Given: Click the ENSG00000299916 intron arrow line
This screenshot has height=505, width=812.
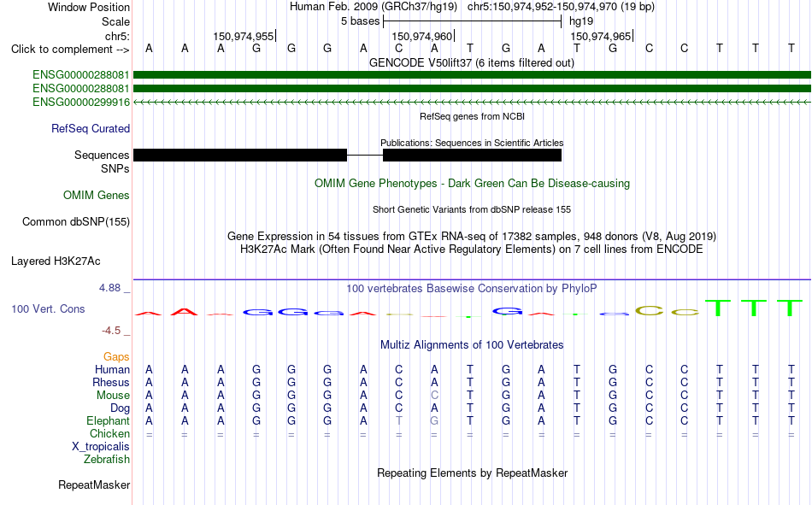Looking at the screenshot, I should (x=472, y=102).
